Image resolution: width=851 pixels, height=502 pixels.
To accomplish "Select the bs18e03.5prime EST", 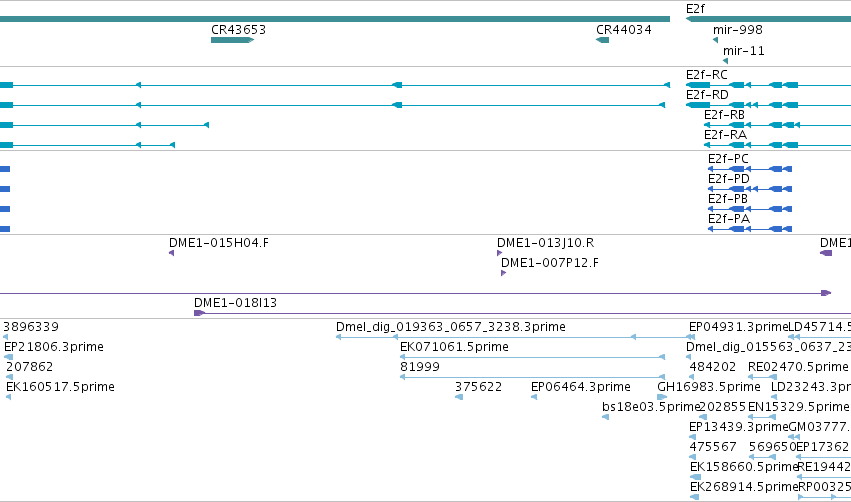I will click(605, 417).
